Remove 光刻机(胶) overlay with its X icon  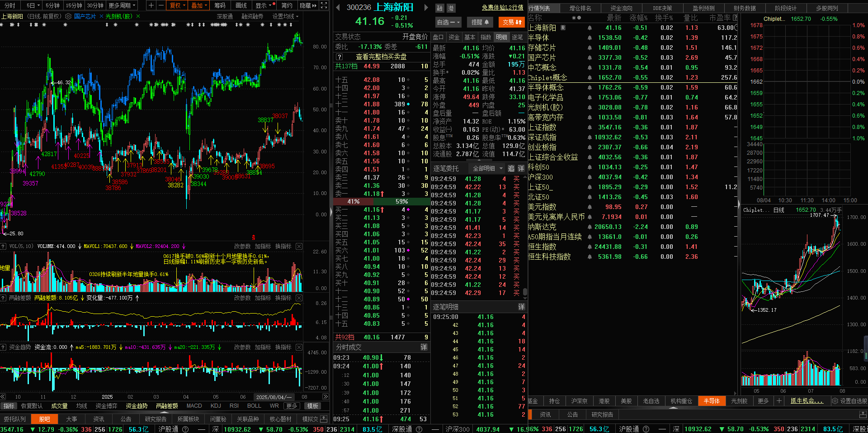pos(138,16)
